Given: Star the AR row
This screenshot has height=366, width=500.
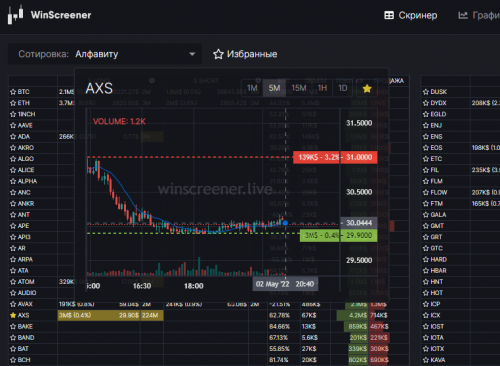Looking at the screenshot, I should [x=13, y=248].
